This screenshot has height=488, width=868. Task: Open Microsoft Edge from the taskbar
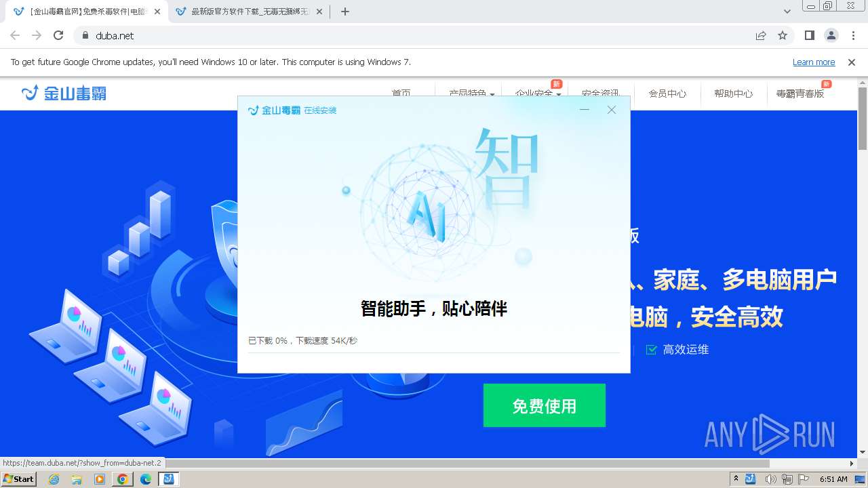point(146,479)
